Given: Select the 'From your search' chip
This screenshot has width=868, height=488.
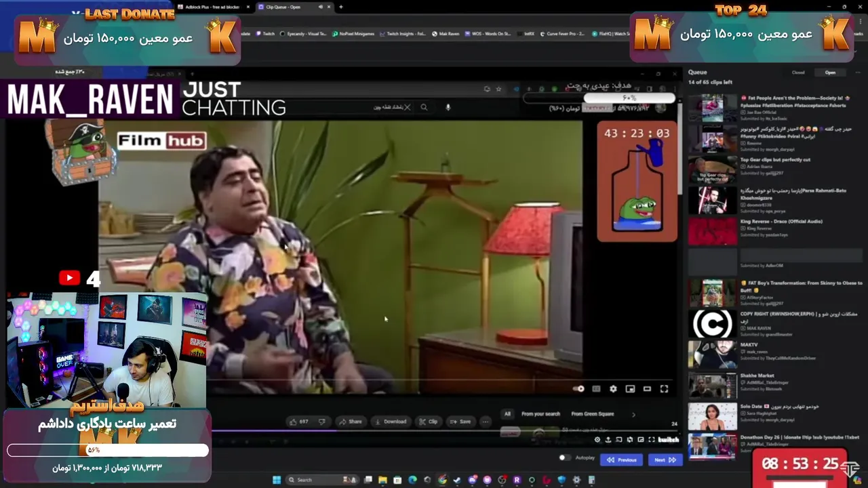Looking at the screenshot, I should tap(540, 414).
